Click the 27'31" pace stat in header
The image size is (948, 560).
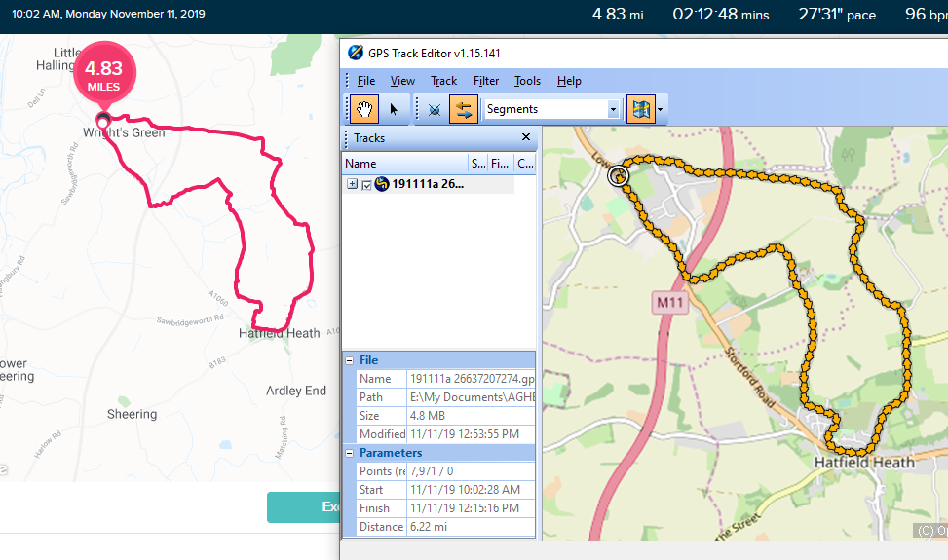click(x=837, y=14)
